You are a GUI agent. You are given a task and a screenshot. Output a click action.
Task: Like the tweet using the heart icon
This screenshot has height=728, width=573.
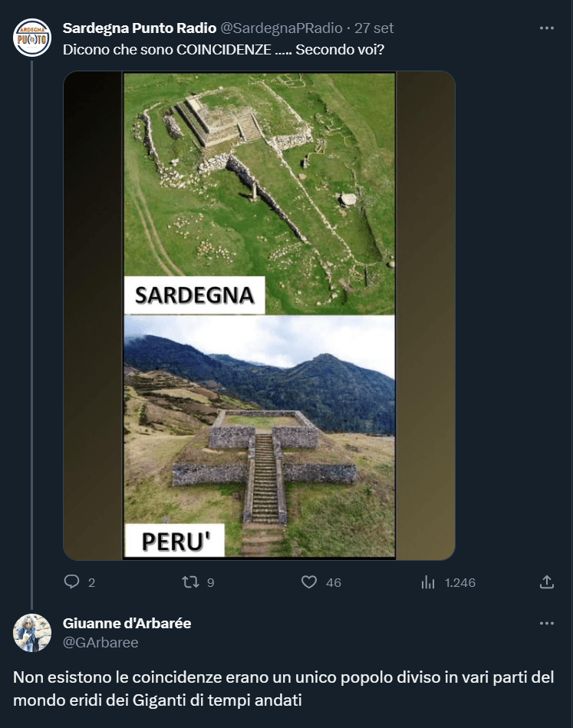309,582
